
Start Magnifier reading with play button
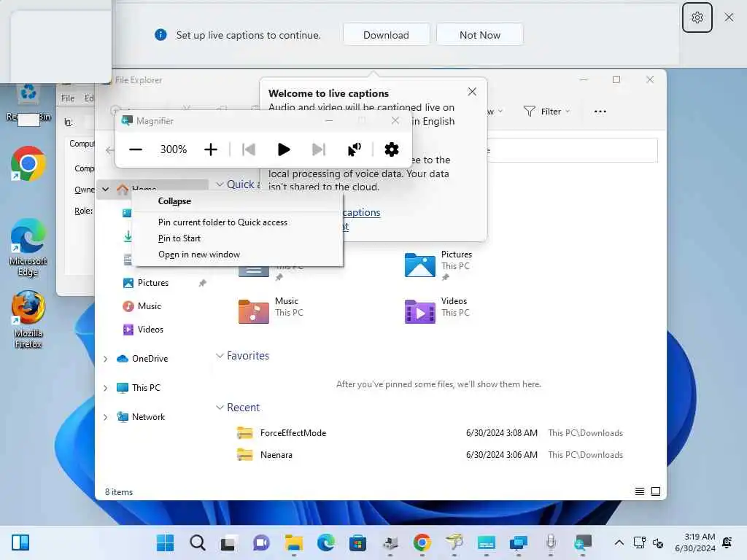pyautogui.click(x=284, y=149)
